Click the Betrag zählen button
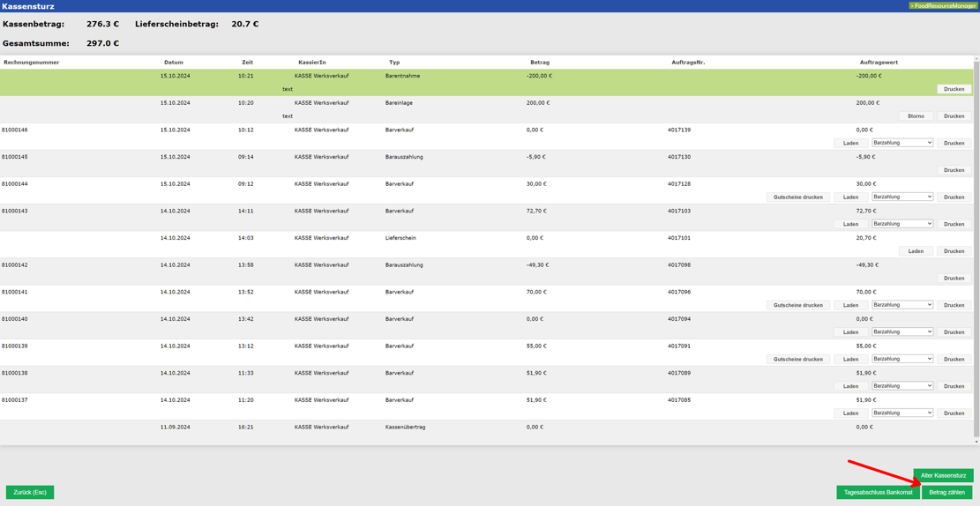 [946, 492]
